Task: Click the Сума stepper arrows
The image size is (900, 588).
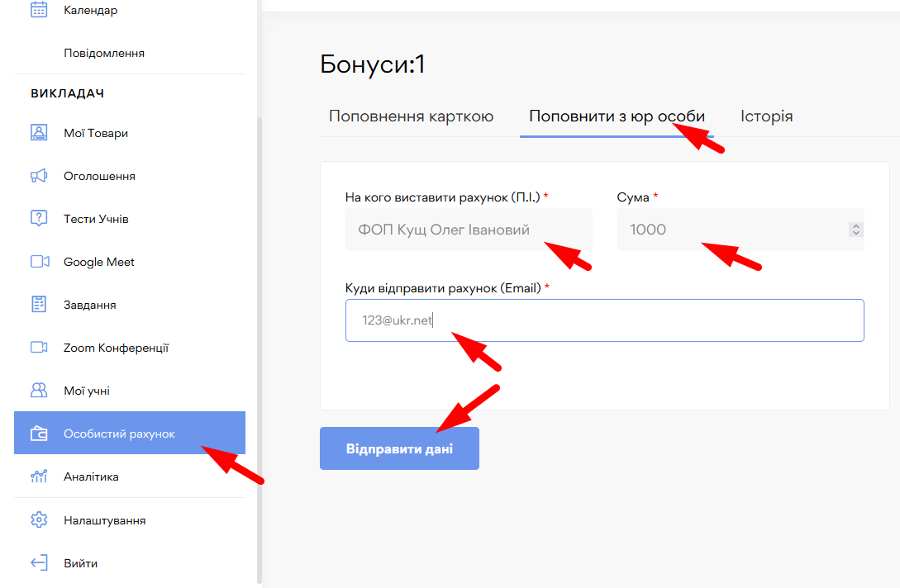Action: (x=856, y=230)
